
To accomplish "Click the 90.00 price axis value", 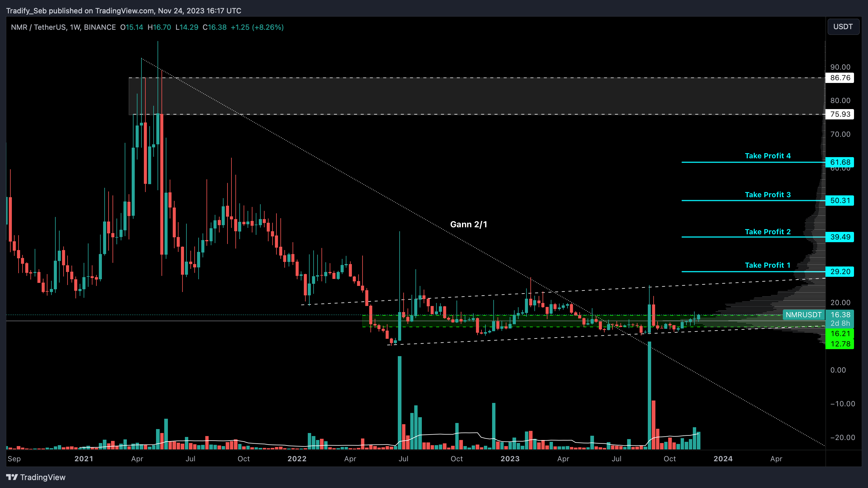I will [x=840, y=67].
